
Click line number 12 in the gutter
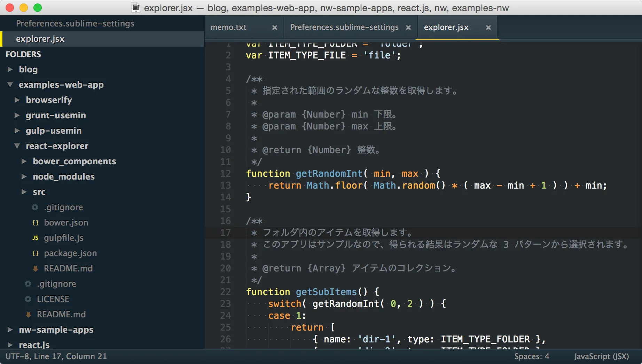click(226, 174)
